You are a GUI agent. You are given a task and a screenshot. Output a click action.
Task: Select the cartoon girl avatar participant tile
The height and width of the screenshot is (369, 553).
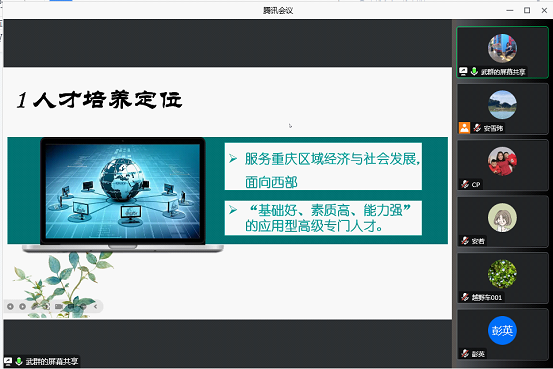(502, 222)
